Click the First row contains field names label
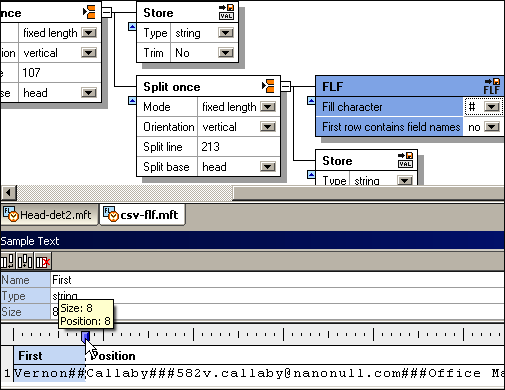 click(391, 127)
